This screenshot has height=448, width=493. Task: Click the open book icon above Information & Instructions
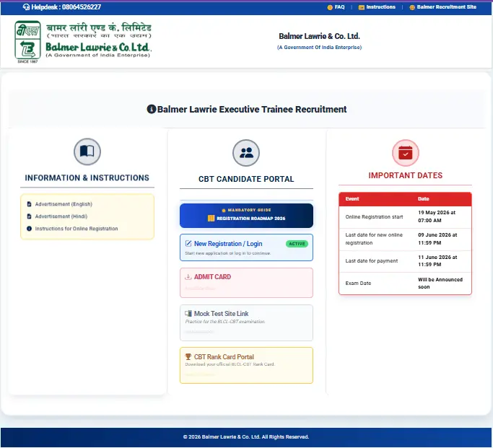click(x=87, y=151)
